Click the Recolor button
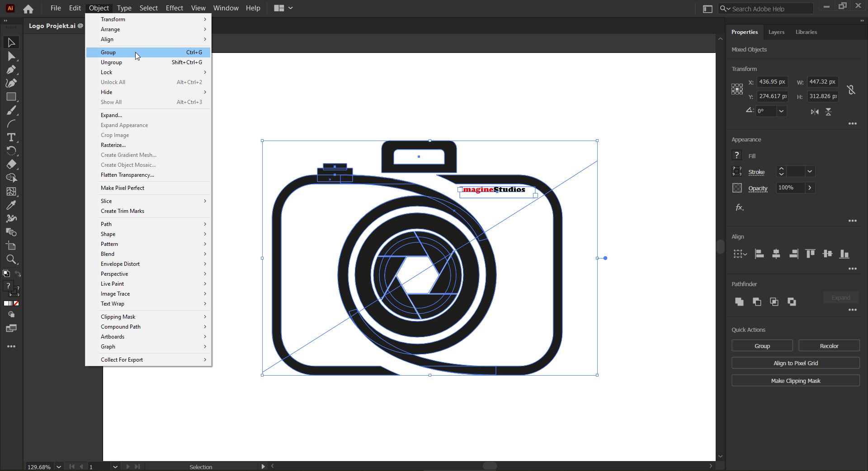 click(829, 346)
